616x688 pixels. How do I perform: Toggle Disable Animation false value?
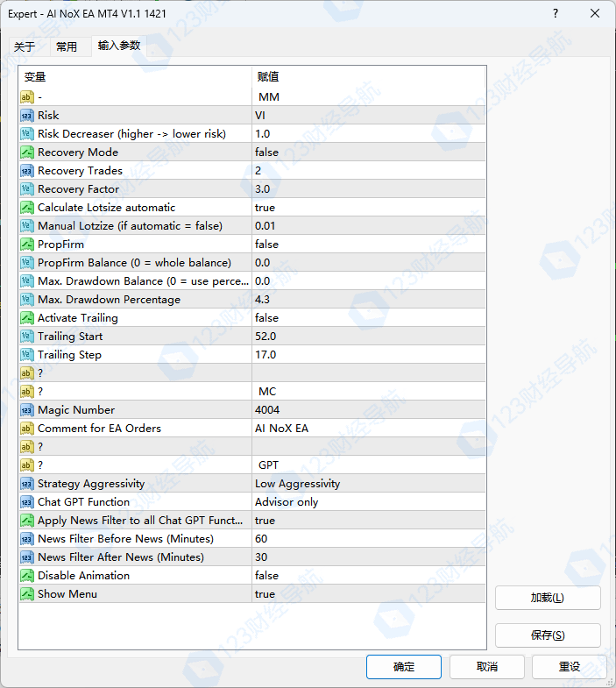tap(369, 576)
